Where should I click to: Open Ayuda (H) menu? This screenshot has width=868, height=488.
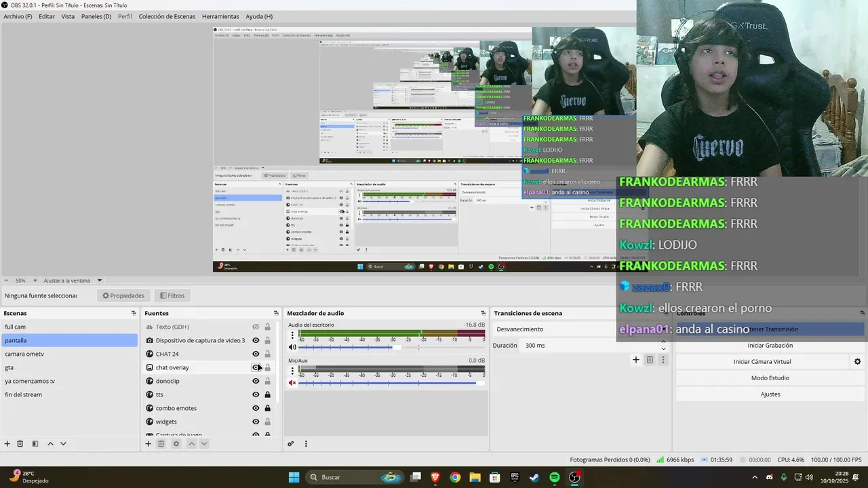[259, 16]
